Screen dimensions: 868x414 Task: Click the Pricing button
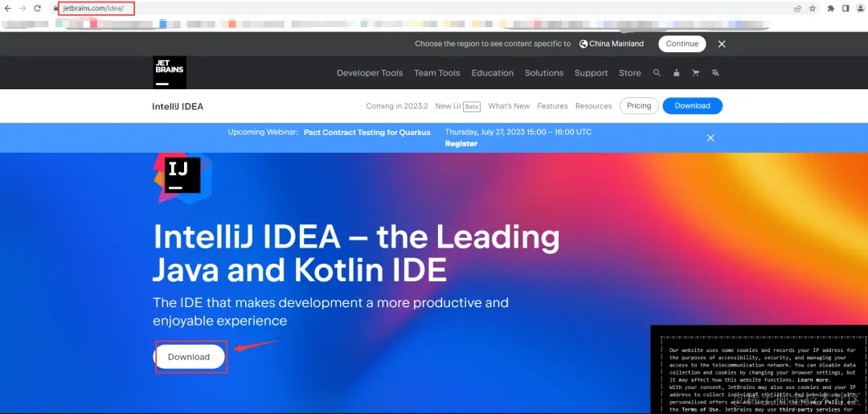point(639,106)
